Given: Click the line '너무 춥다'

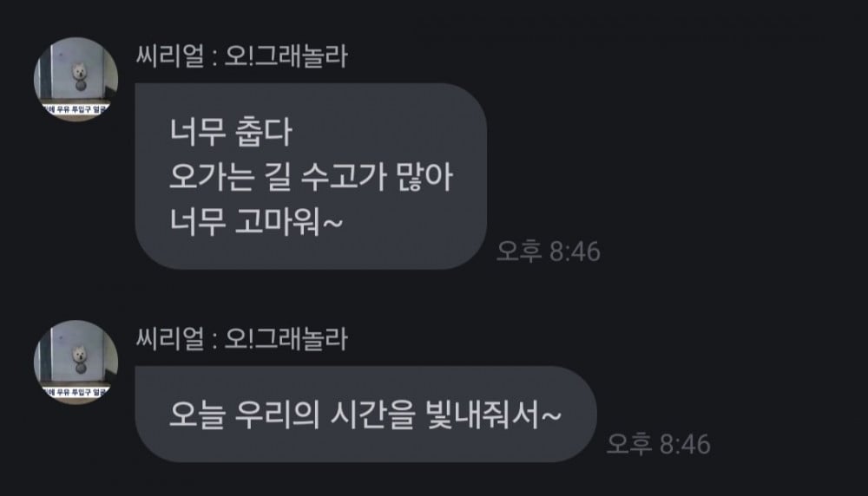Looking at the screenshot, I should [230, 132].
